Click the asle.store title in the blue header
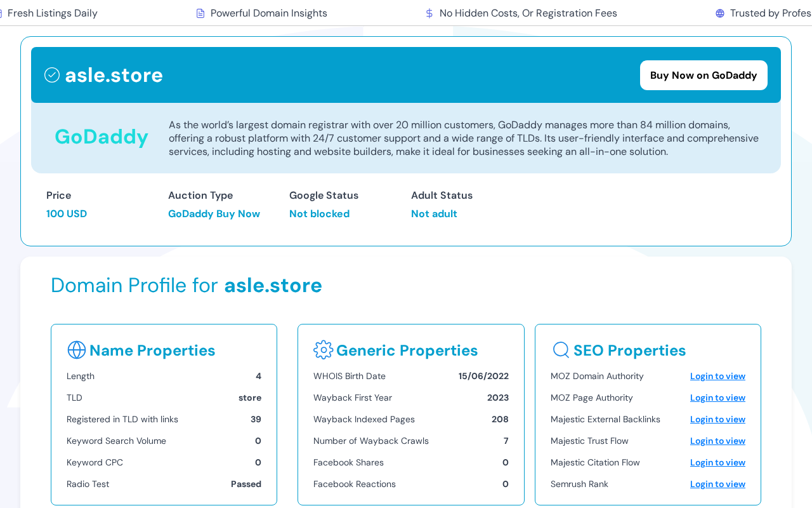The width and height of the screenshot is (812, 508). pyautogui.click(x=114, y=75)
